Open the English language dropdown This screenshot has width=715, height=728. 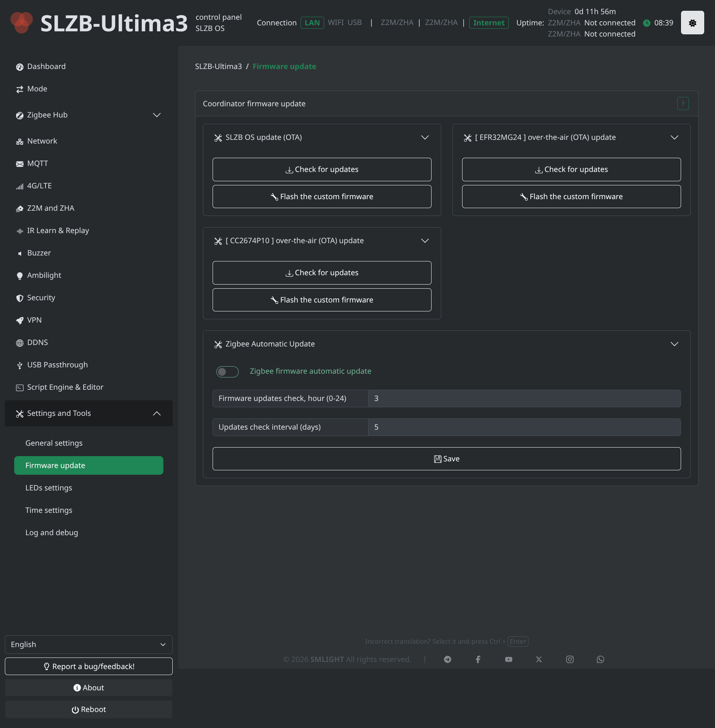(x=89, y=644)
